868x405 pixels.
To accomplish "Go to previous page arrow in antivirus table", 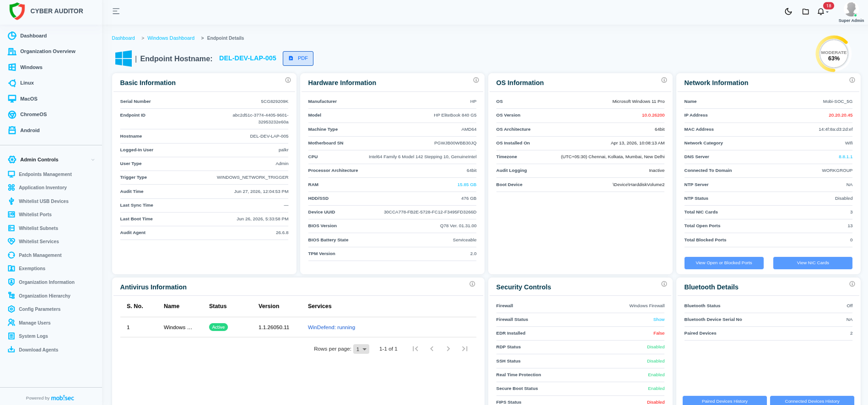I will [x=432, y=349].
